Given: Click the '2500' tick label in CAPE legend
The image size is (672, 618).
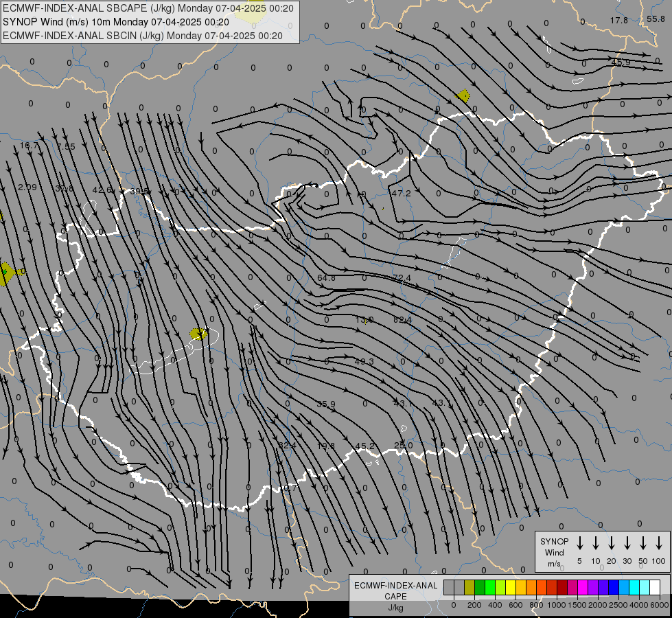Looking at the screenshot, I should click(x=618, y=605).
